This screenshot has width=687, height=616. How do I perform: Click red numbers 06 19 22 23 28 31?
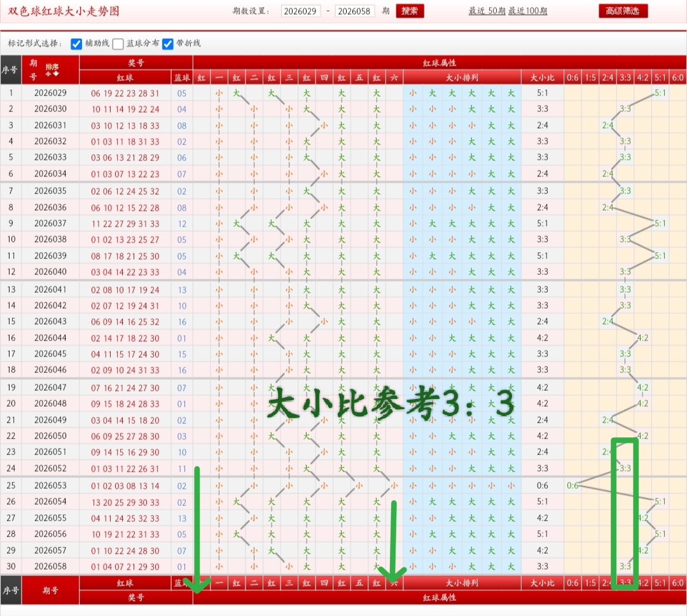[x=125, y=94]
